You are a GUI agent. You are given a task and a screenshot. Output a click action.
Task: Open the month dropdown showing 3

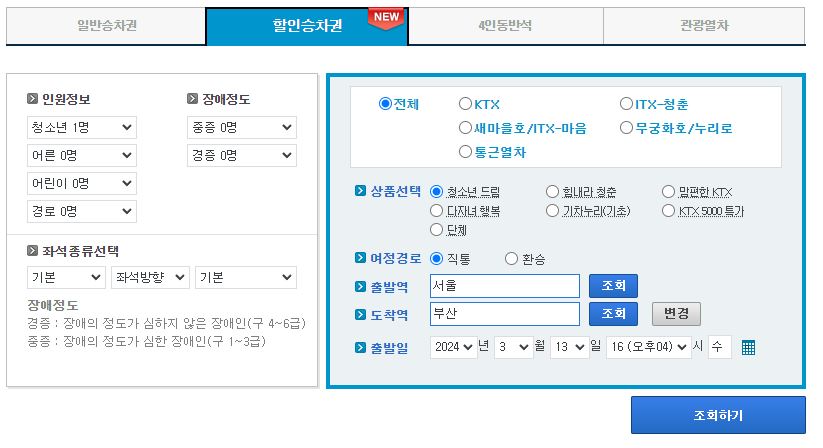click(x=514, y=347)
